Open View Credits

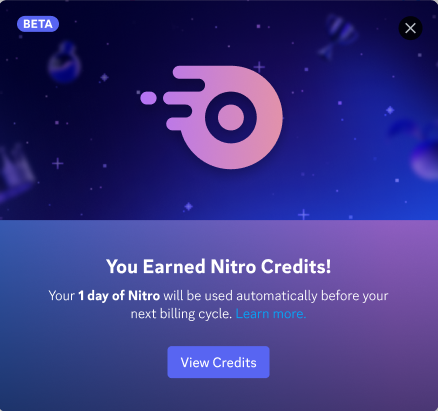(x=218, y=362)
